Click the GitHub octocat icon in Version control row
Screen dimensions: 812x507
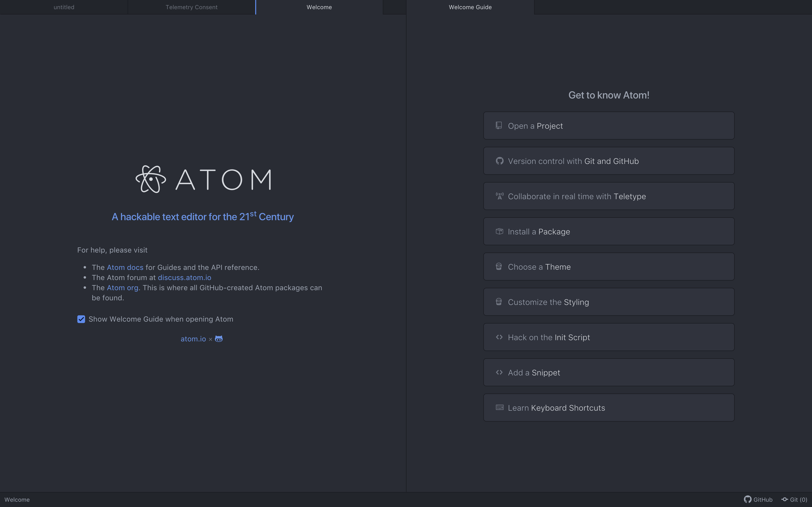[x=499, y=161]
